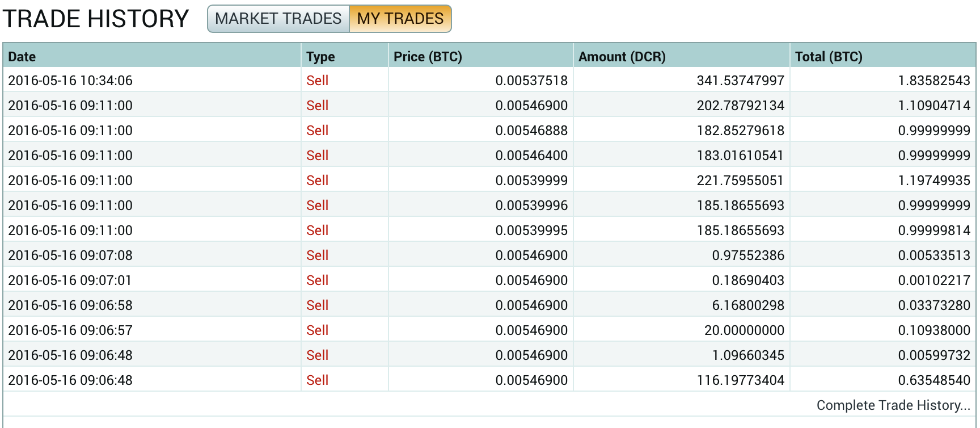Click the total value 1.19749935
The height and width of the screenshot is (428, 980).
click(934, 181)
